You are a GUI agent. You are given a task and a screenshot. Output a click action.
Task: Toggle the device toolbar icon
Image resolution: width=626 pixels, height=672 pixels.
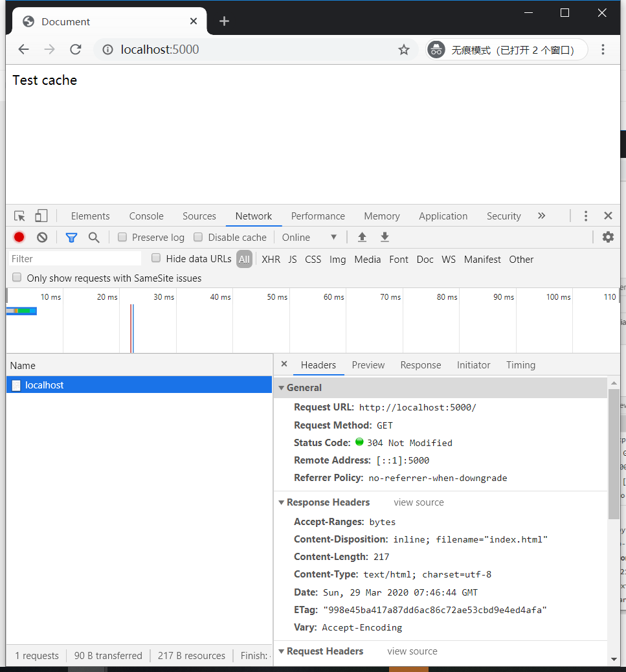pyautogui.click(x=41, y=216)
